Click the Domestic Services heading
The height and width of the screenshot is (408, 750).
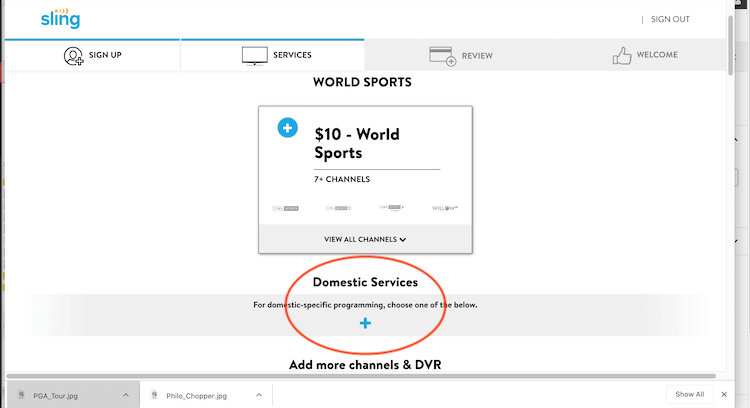pyautogui.click(x=365, y=282)
